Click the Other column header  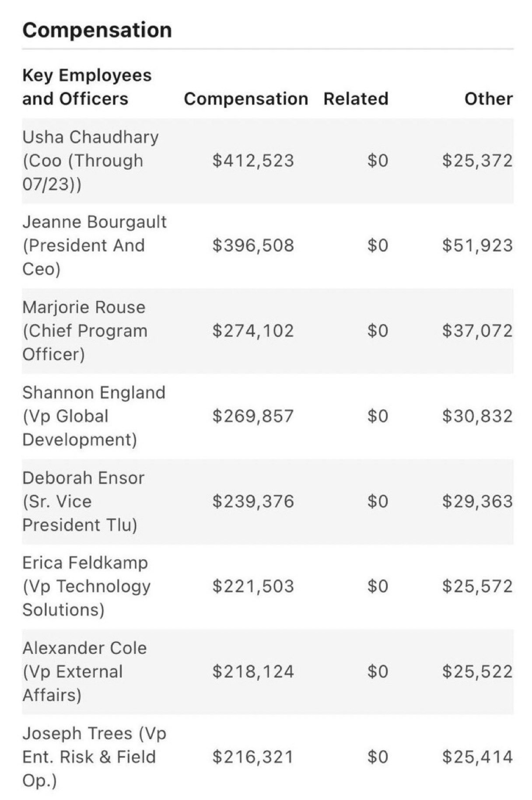488,99
